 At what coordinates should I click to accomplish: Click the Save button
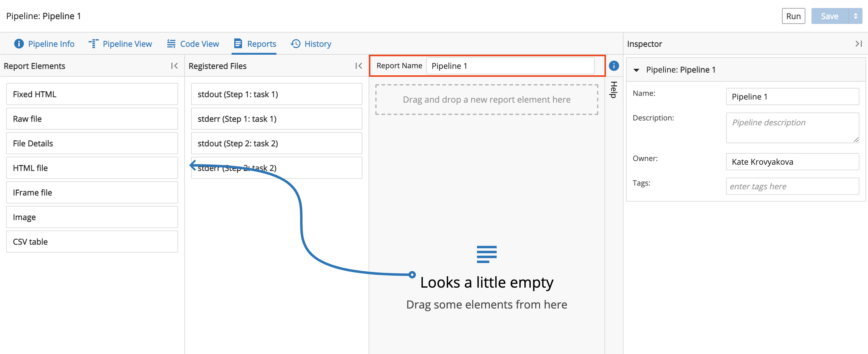click(830, 15)
